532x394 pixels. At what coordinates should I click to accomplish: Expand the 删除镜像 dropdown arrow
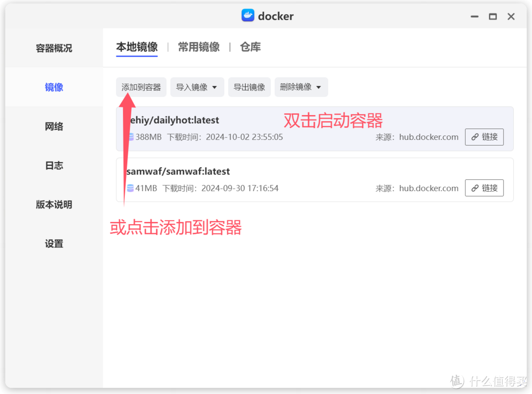tap(318, 87)
